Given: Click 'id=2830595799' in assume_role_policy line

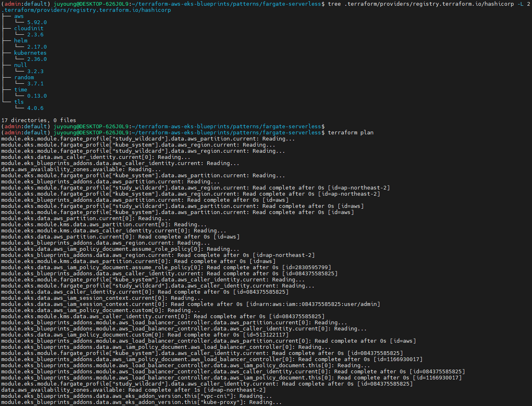Looking at the screenshot, I should (307, 268).
